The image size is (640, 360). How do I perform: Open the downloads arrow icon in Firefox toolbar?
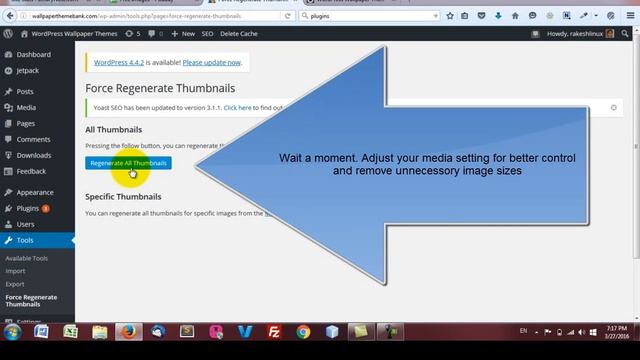click(x=498, y=16)
